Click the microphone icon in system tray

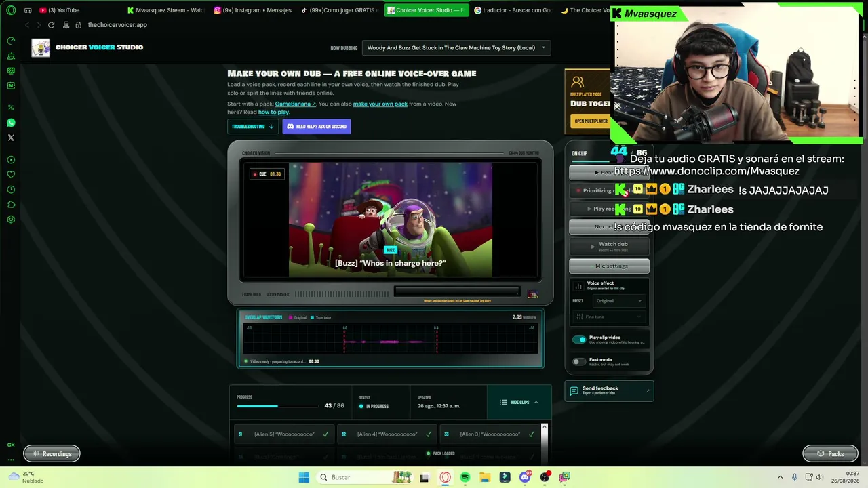tap(794, 477)
